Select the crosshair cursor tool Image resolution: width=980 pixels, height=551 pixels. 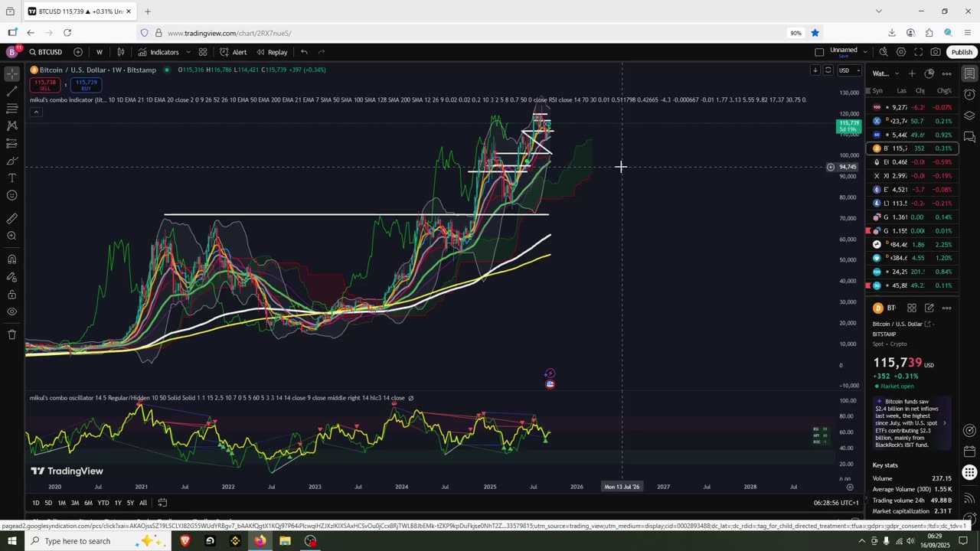click(11, 74)
